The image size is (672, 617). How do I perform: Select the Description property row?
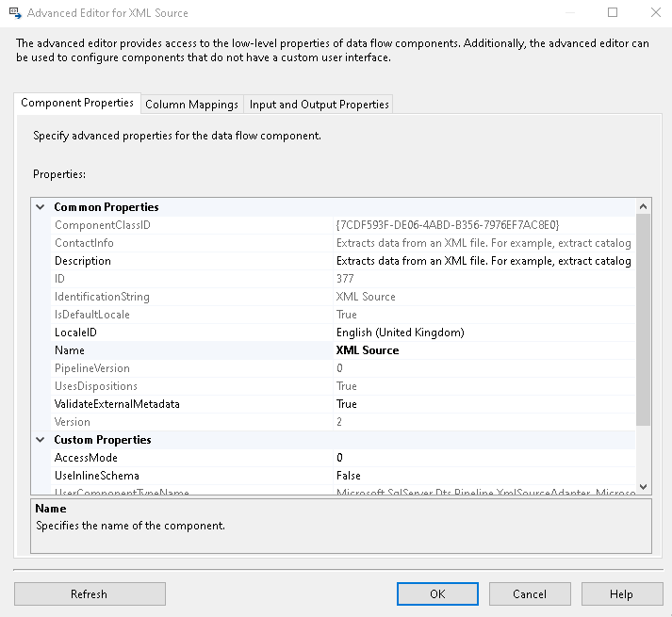[x=188, y=261]
